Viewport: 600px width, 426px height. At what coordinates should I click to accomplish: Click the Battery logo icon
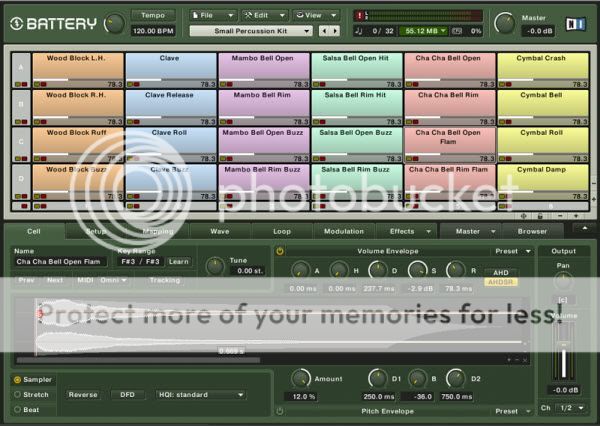coord(16,24)
